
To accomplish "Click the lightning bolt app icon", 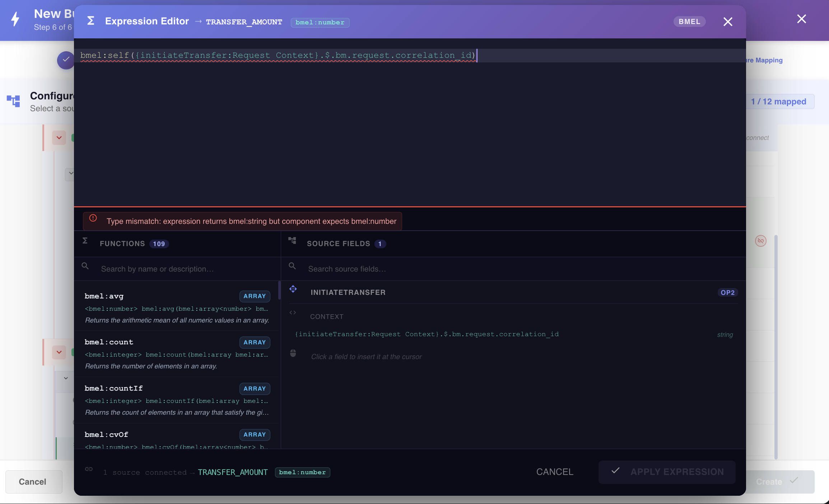I will (x=15, y=19).
